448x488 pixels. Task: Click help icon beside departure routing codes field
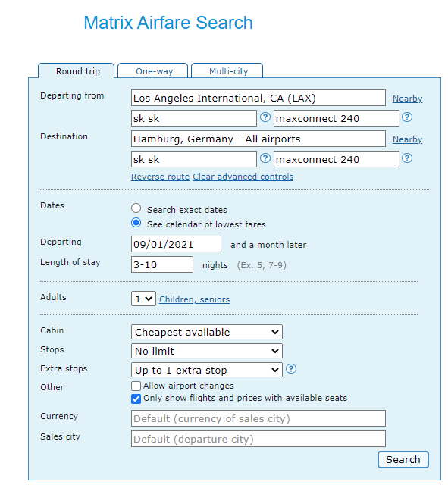click(265, 117)
